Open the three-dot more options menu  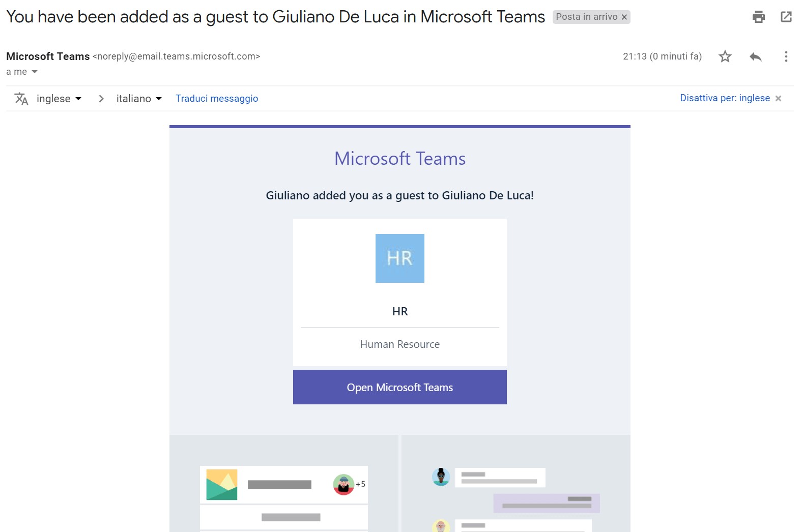click(786, 56)
